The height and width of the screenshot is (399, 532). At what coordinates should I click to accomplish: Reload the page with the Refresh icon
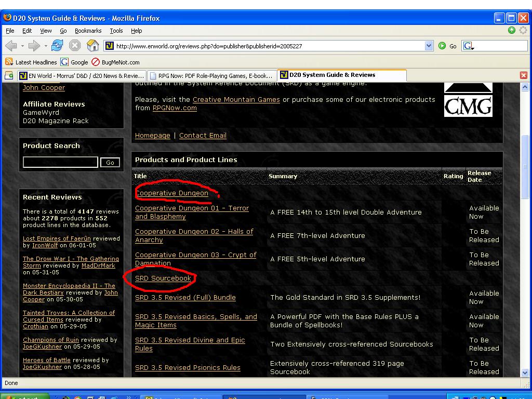click(x=57, y=46)
